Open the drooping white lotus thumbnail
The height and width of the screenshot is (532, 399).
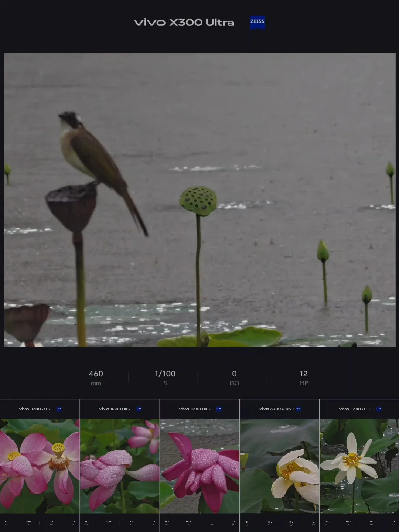point(280,466)
